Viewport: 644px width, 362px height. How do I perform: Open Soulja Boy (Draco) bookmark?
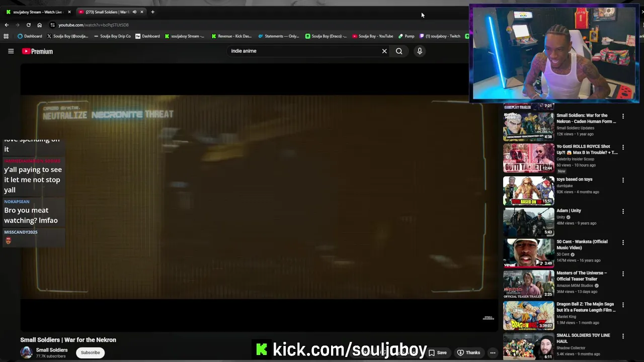coord(326,36)
